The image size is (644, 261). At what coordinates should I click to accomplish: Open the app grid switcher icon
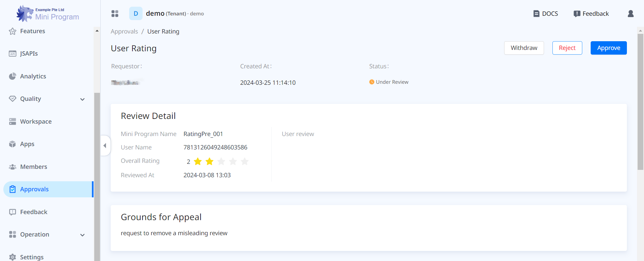(115, 13)
